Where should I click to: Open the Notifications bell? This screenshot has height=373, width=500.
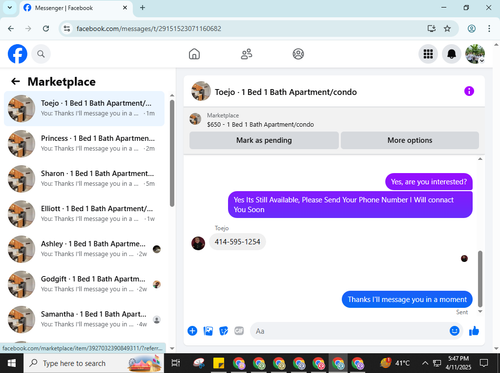[451, 54]
